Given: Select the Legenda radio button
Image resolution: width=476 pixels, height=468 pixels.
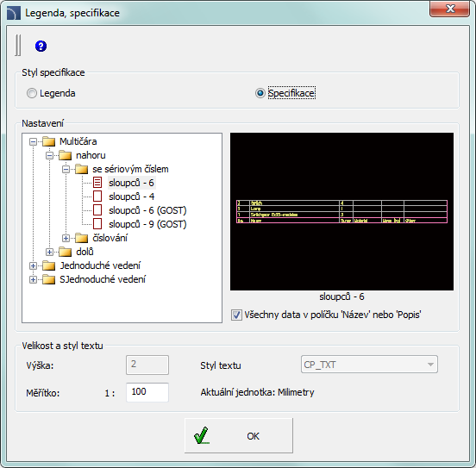Looking at the screenshot, I should [32, 93].
